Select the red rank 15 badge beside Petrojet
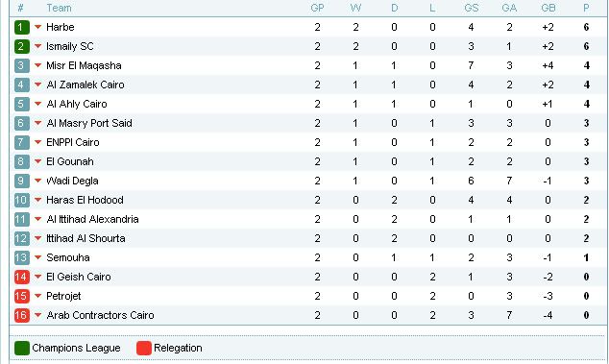Screen dimensions: 609x364 (x=22, y=297)
